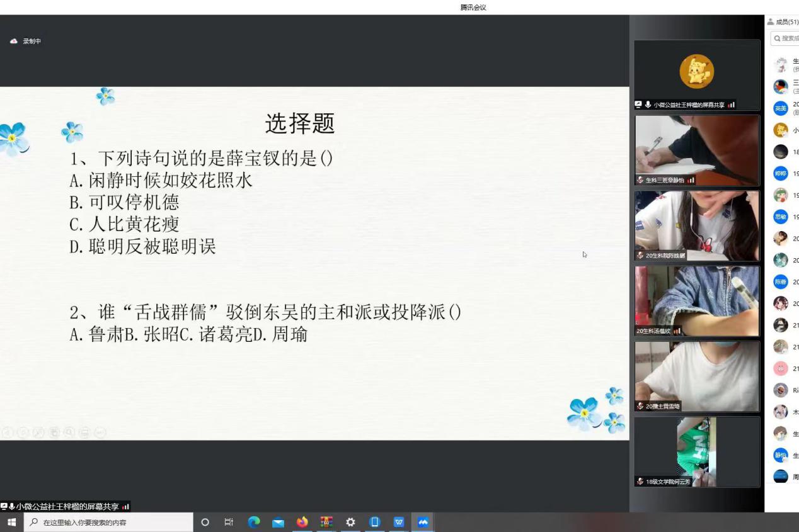The height and width of the screenshot is (532, 799).
Task: Select the blue 英美 member avatar
Action: (x=781, y=108)
